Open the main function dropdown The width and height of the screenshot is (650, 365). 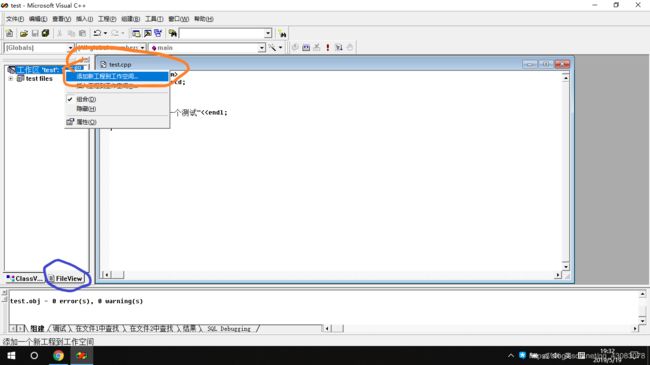point(261,48)
